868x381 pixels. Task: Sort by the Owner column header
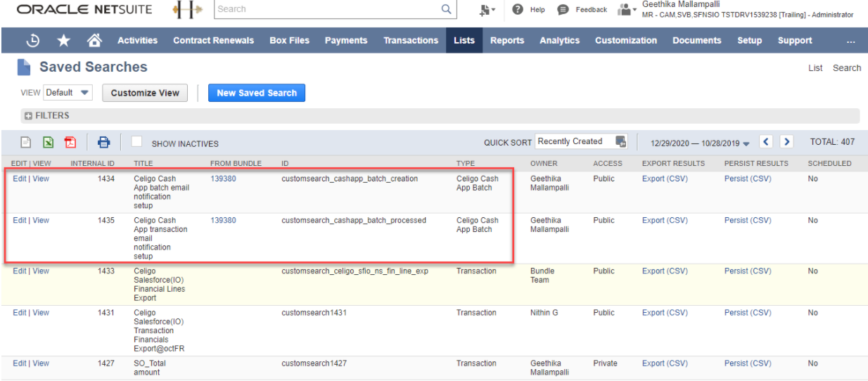pos(544,164)
